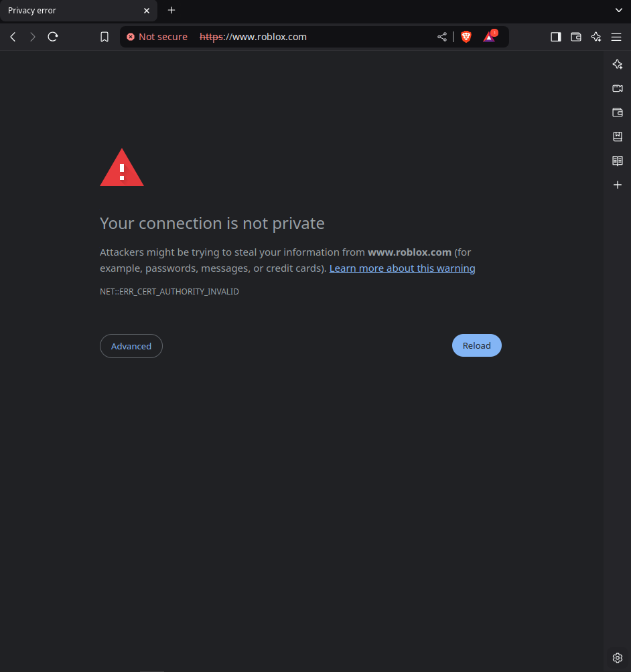Open Brave Wallet from the toolbar
631x672 pixels.
576,37
